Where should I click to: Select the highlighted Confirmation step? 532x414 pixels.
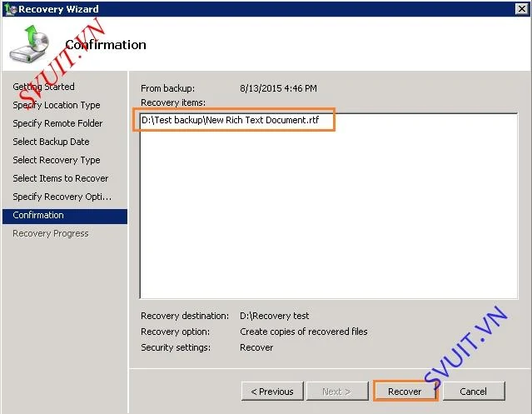(65, 216)
